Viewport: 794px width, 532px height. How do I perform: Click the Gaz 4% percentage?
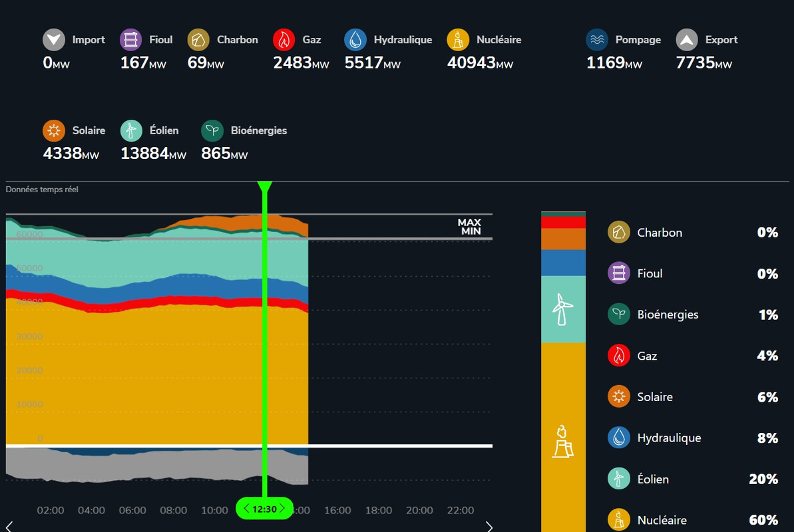(767, 356)
